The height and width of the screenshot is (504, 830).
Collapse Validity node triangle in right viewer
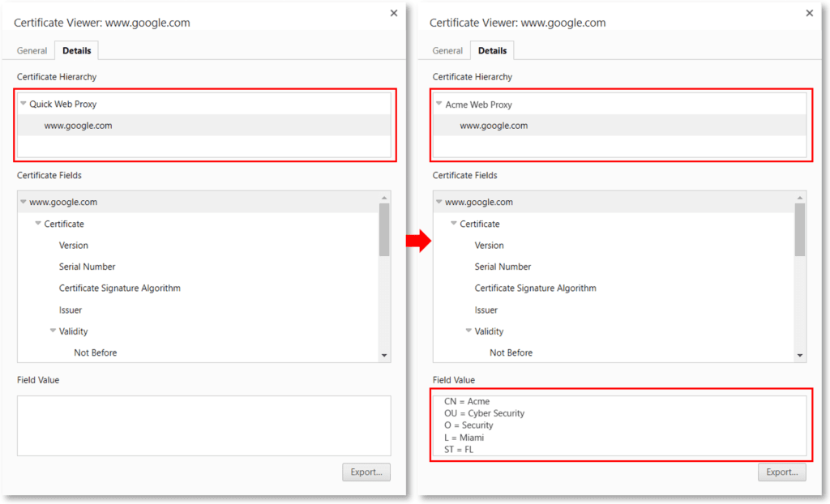click(x=468, y=331)
